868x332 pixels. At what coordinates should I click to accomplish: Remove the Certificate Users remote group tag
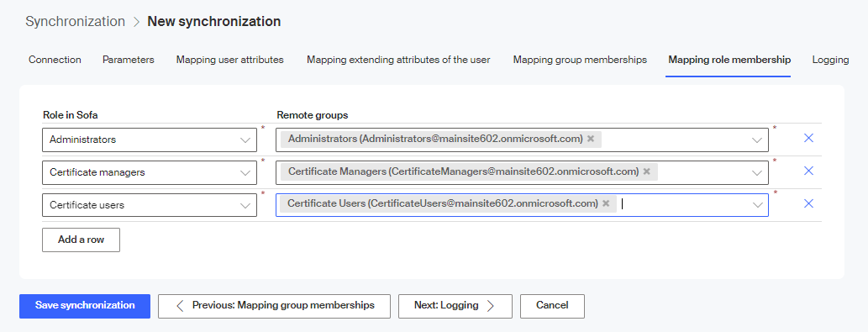click(606, 203)
